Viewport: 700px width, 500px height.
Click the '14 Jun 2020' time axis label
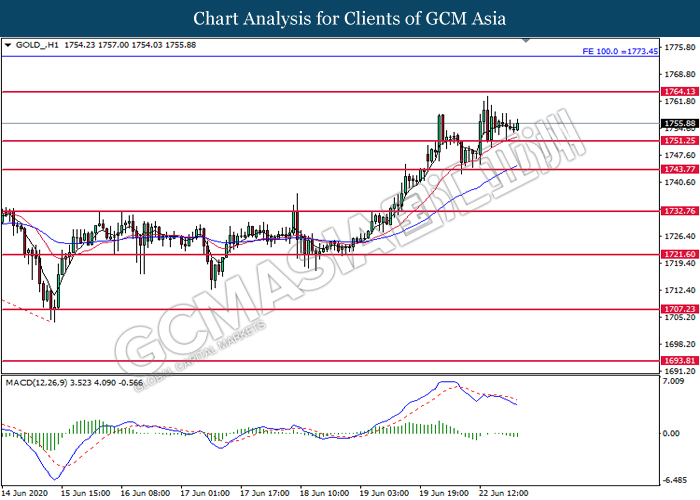25,493
